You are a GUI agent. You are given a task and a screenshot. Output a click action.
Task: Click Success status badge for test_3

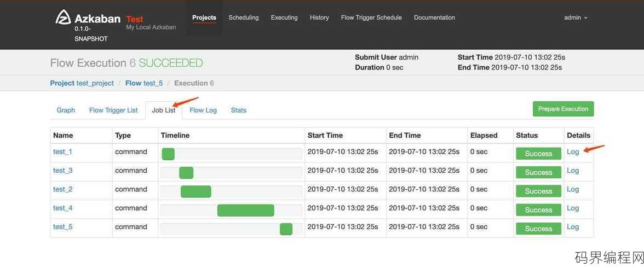tap(538, 172)
